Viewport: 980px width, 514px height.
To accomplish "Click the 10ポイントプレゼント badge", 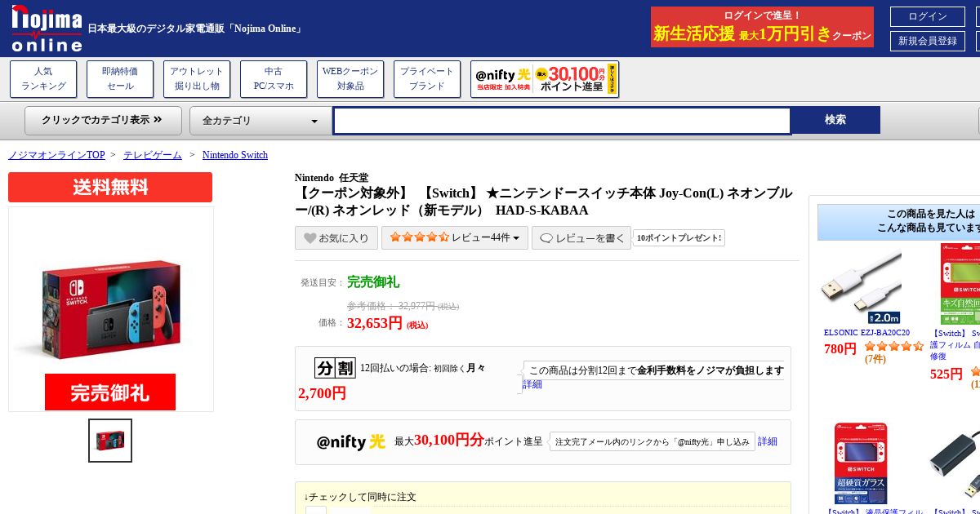I will [679, 238].
